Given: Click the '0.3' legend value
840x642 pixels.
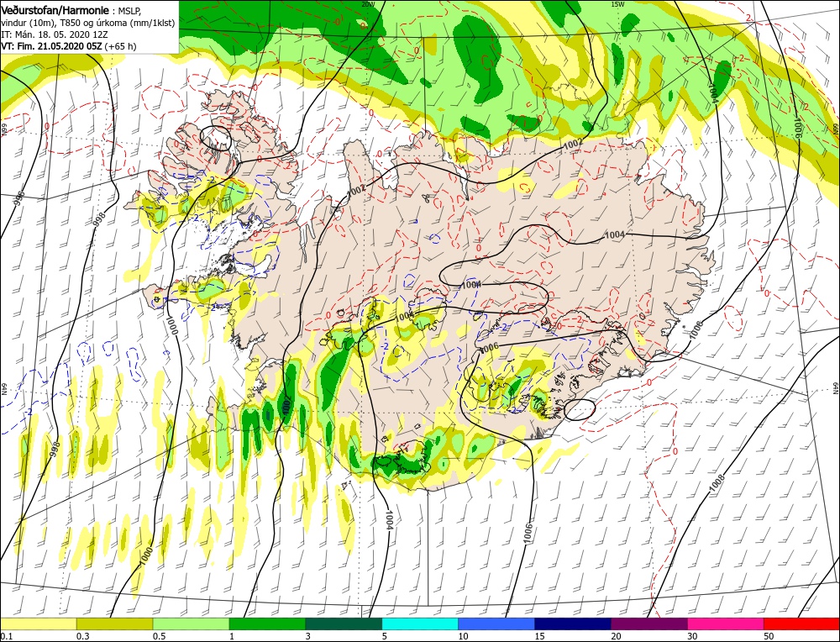Looking at the screenshot, I should coord(82,635).
